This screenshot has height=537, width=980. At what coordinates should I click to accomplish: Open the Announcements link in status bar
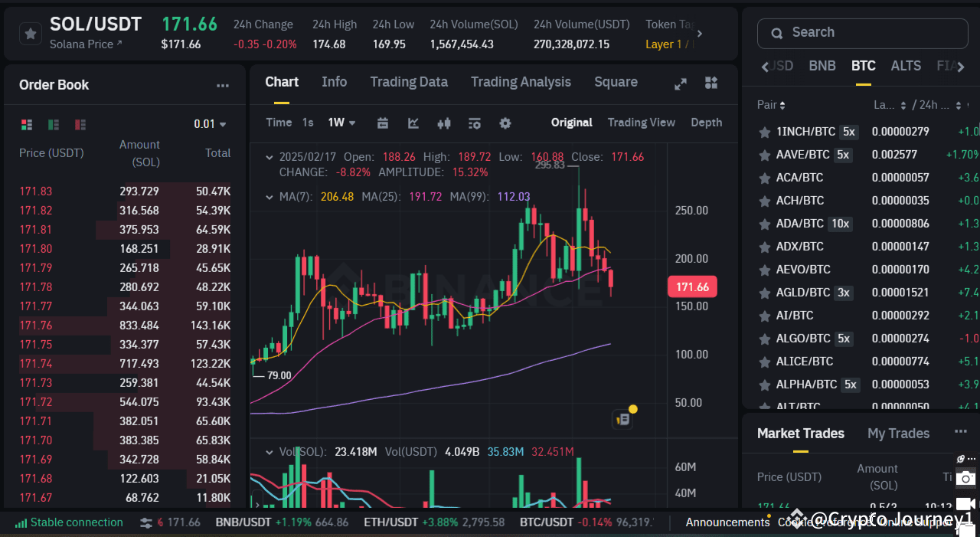[727, 522]
